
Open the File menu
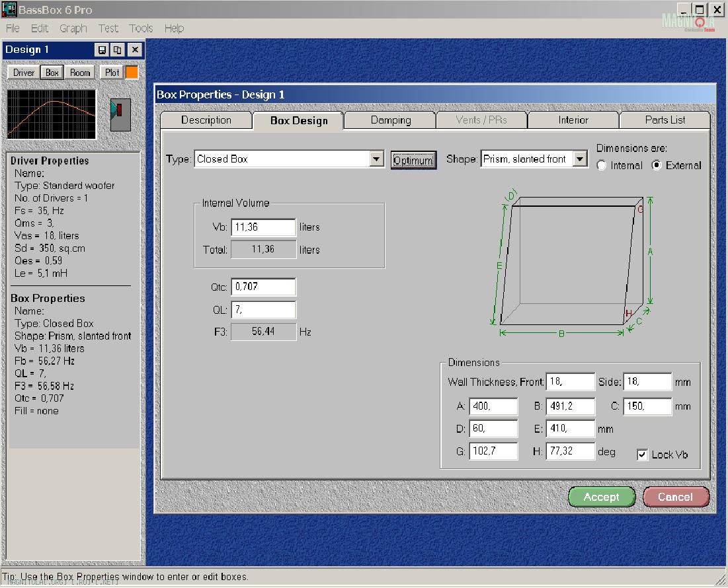13,28
